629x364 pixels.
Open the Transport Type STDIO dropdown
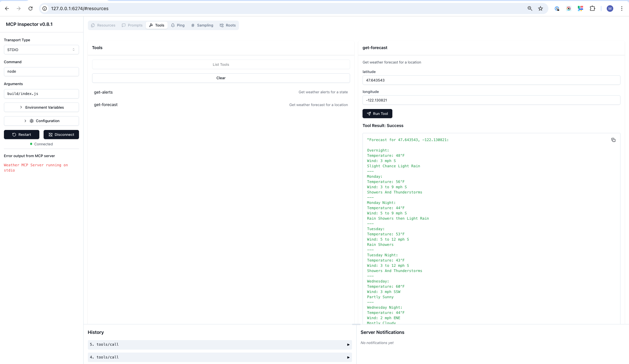(41, 50)
